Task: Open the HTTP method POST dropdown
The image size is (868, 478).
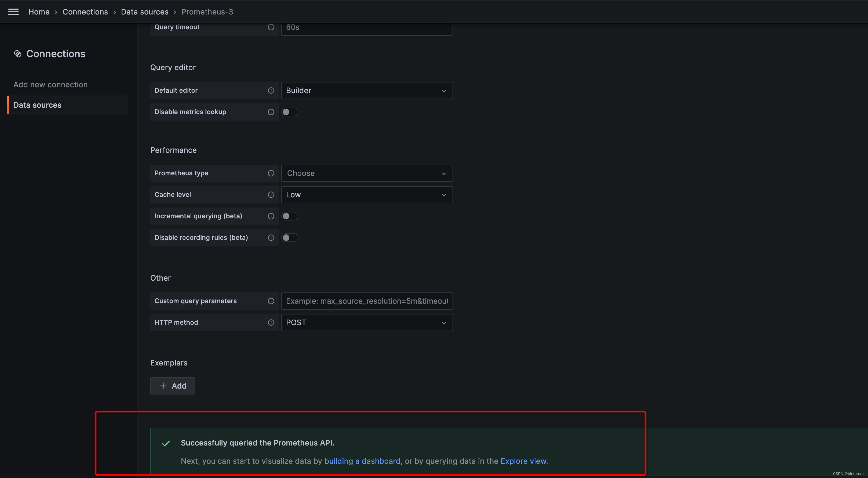Action: coord(367,323)
